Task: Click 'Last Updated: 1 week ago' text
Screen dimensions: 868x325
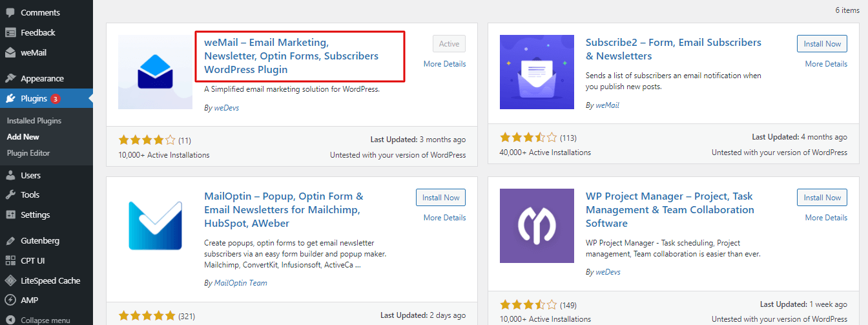Action: [x=803, y=304]
